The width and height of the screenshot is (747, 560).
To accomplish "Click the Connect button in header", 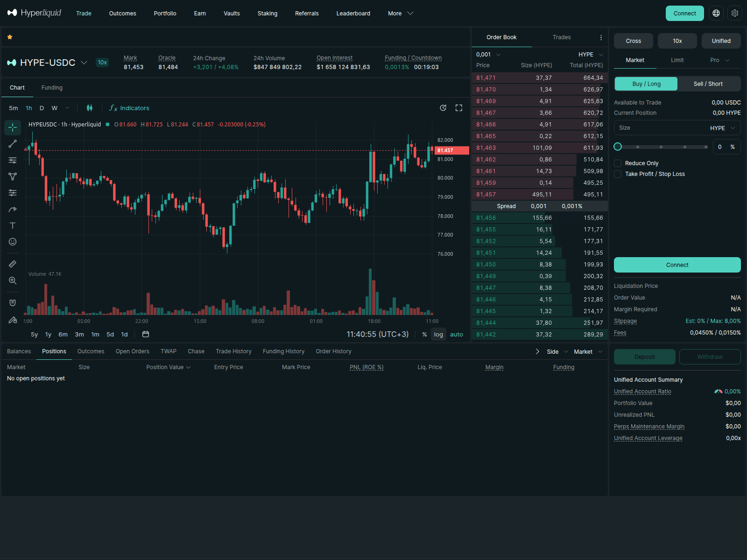I will tap(684, 13).
